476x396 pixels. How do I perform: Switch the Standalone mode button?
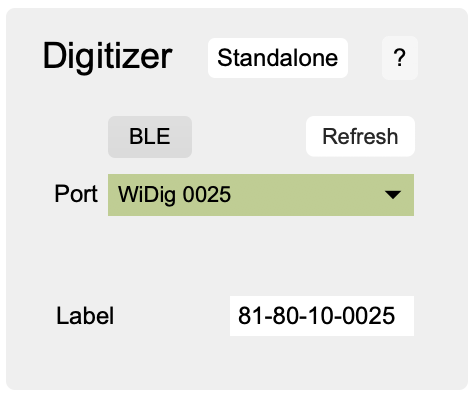click(278, 58)
